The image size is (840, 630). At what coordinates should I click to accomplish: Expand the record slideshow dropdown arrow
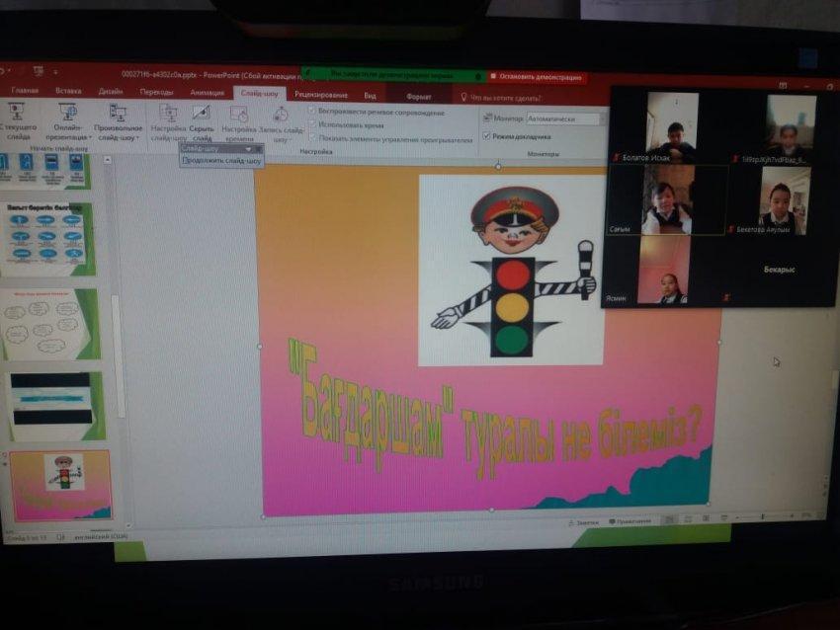coord(291,140)
